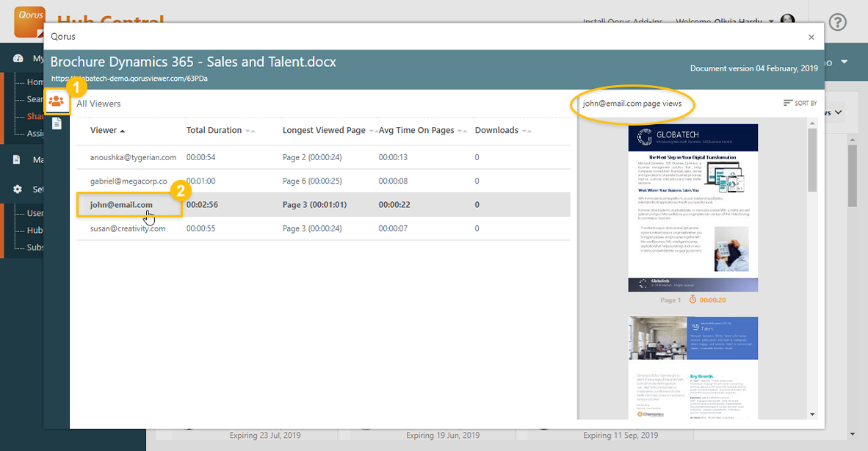Open the Qorus logo home

30,22
